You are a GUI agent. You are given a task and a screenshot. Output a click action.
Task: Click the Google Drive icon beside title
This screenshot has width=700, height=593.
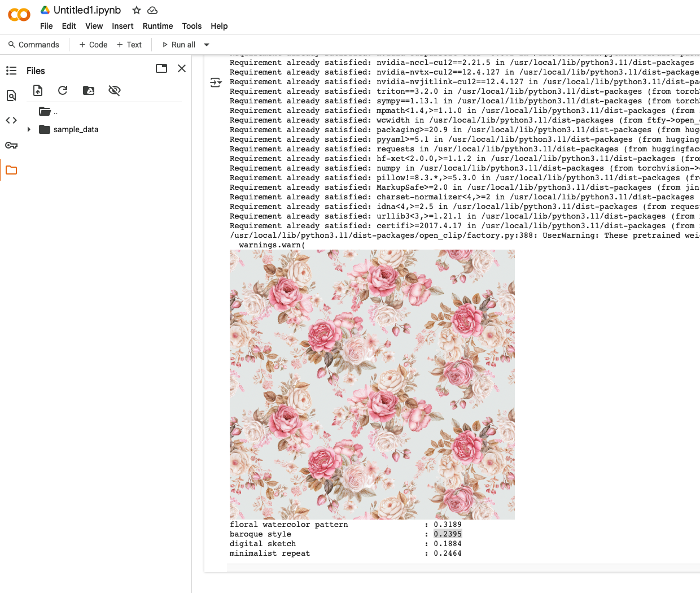[x=45, y=10]
